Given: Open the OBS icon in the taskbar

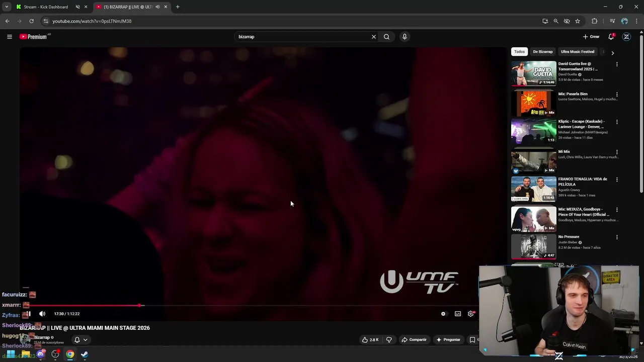Looking at the screenshot, I should (x=55, y=354).
